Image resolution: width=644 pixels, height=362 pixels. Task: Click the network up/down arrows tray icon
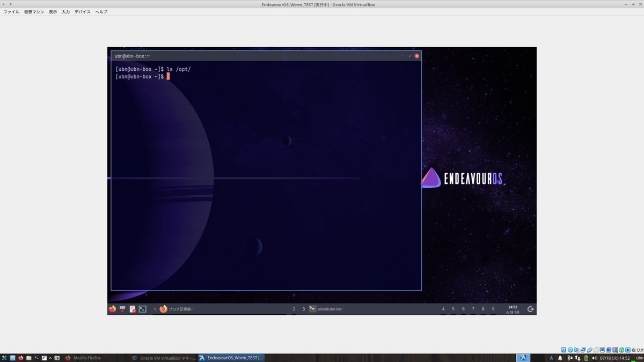[x=577, y=358]
